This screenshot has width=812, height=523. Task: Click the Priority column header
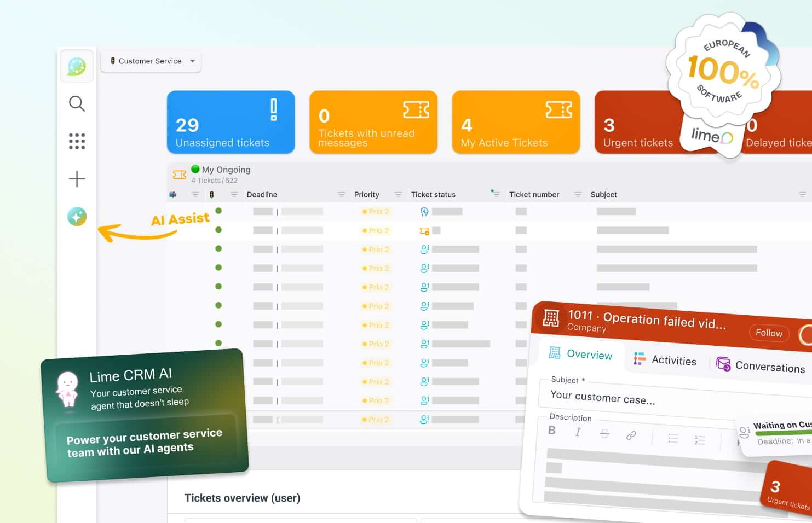click(x=366, y=195)
